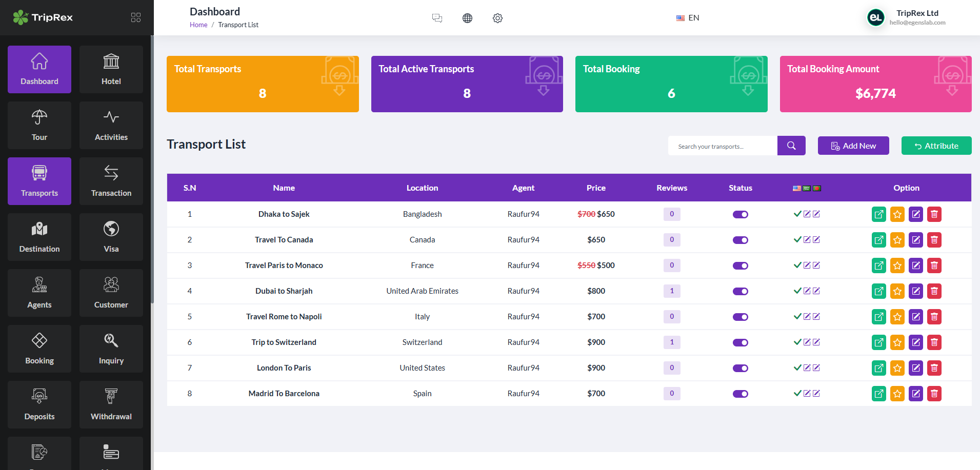Click the Total Active Transports card

point(467,84)
